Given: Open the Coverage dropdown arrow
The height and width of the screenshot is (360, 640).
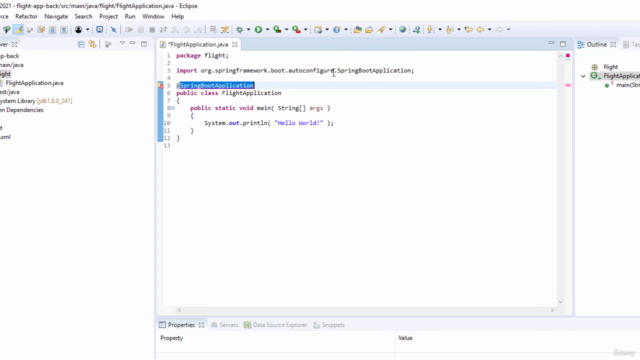Looking at the screenshot, I should [x=287, y=29].
